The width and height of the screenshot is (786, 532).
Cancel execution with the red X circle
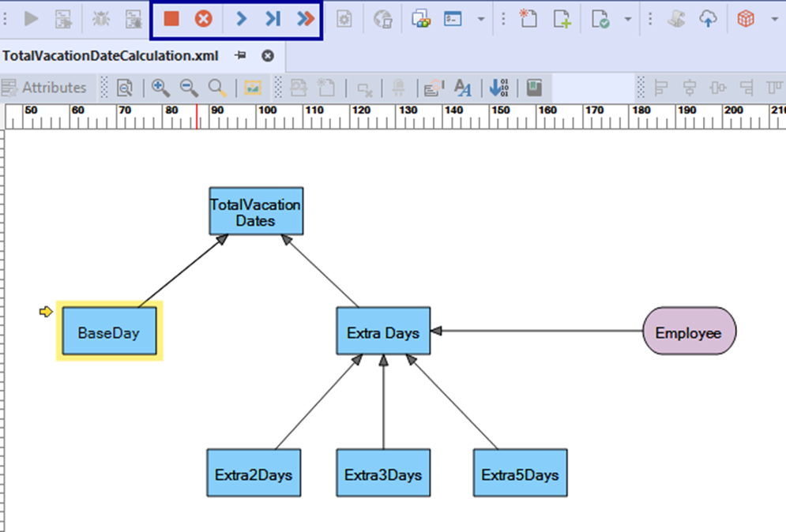[x=204, y=19]
